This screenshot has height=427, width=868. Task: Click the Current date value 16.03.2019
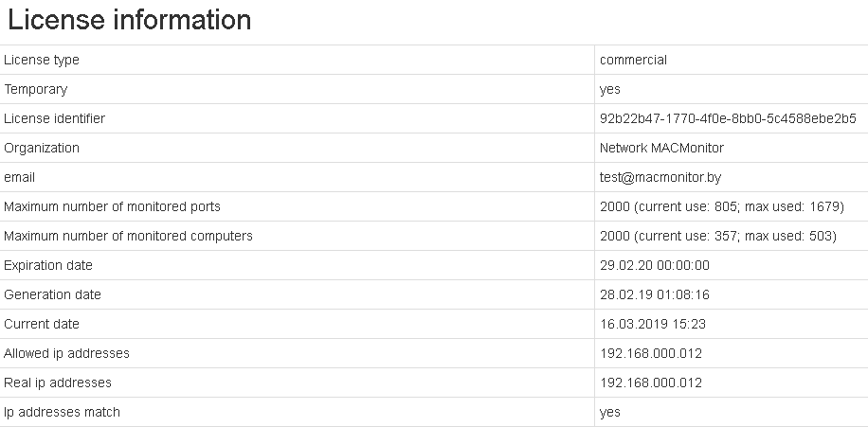[652, 324]
